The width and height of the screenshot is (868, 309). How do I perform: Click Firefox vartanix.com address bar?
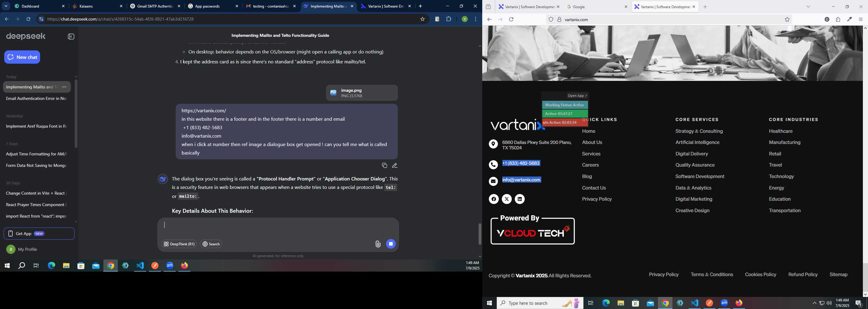coord(669,20)
